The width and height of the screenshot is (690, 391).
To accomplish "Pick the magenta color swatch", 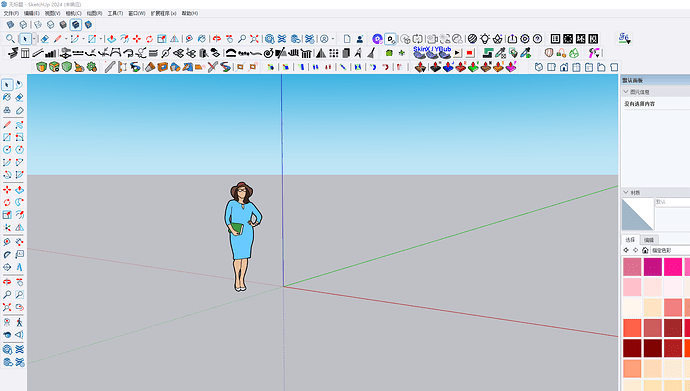I will (x=653, y=267).
